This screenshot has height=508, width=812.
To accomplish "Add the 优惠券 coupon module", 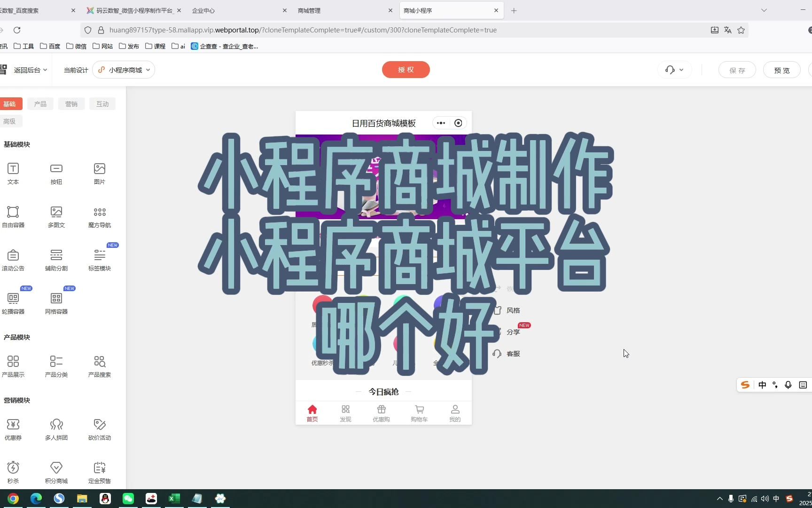I will [13, 429].
